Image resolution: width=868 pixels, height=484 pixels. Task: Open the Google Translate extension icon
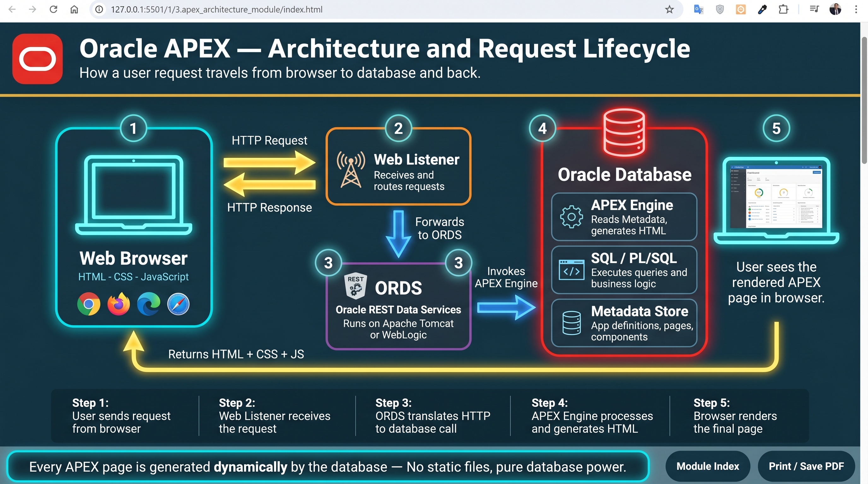699,9
